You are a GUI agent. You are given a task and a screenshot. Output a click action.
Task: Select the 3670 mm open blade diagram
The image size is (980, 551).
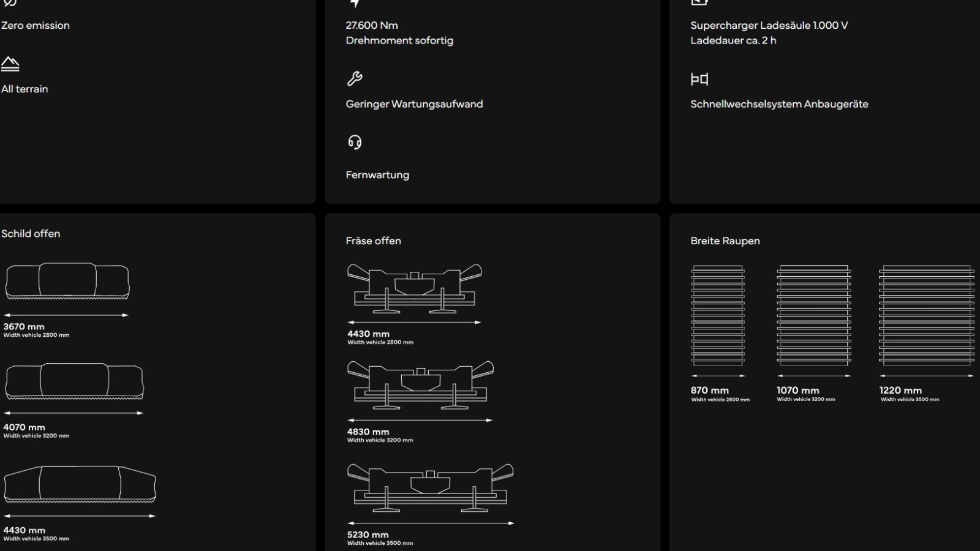tap(67, 282)
